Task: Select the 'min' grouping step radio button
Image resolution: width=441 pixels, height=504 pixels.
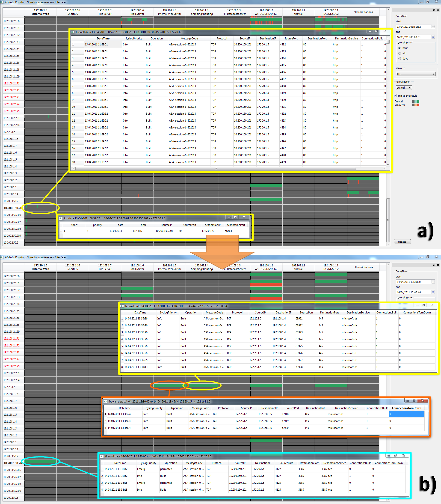Action: pos(400,54)
